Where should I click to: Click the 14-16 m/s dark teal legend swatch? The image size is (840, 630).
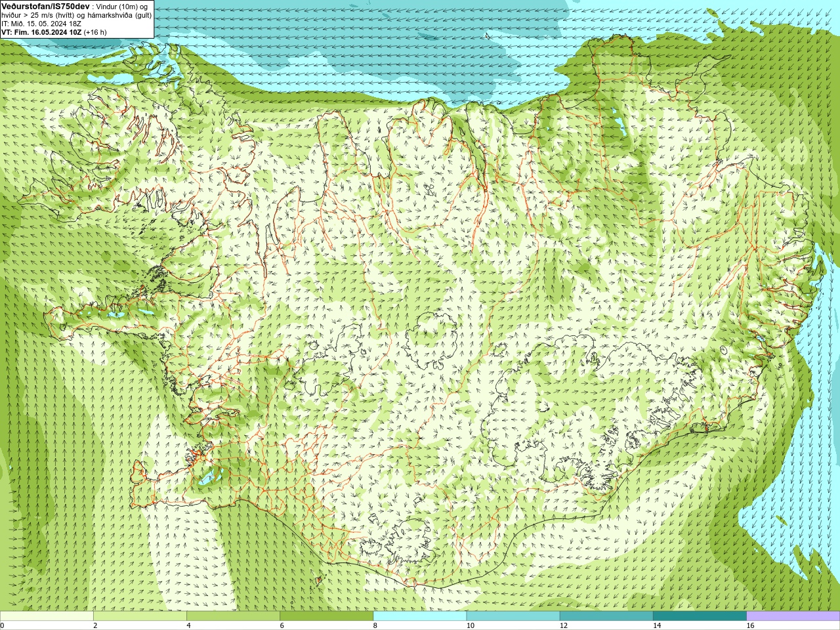(x=700, y=616)
